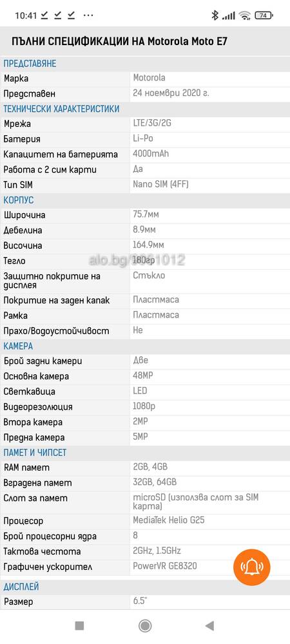Tap the ПАМЕТ И ЧИПСЕТ section header

coord(35,453)
